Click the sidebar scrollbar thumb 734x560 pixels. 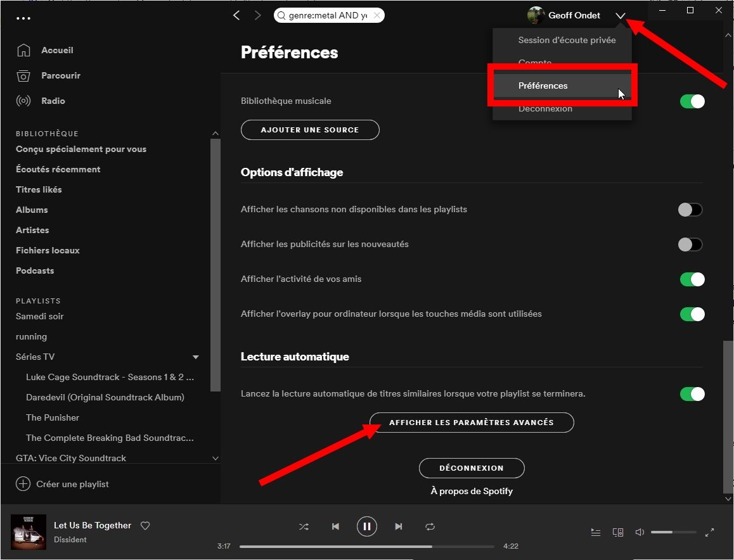pos(216,265)
